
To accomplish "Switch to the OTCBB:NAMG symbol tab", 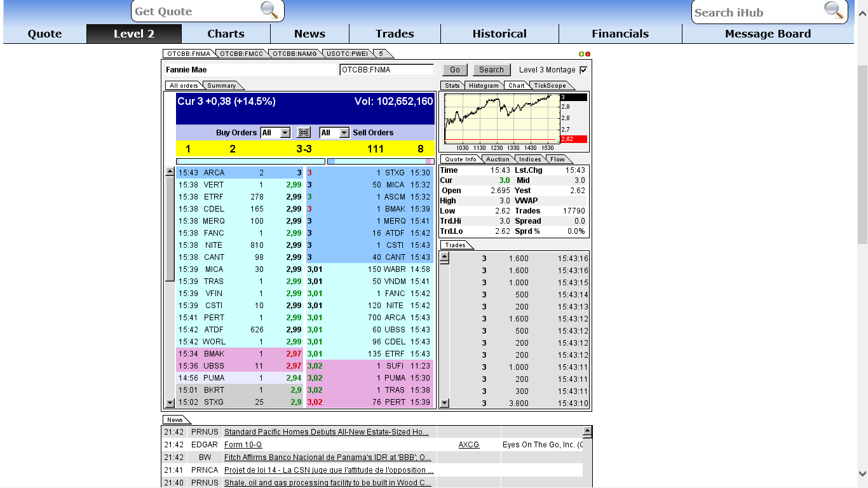I will point(295,54).
